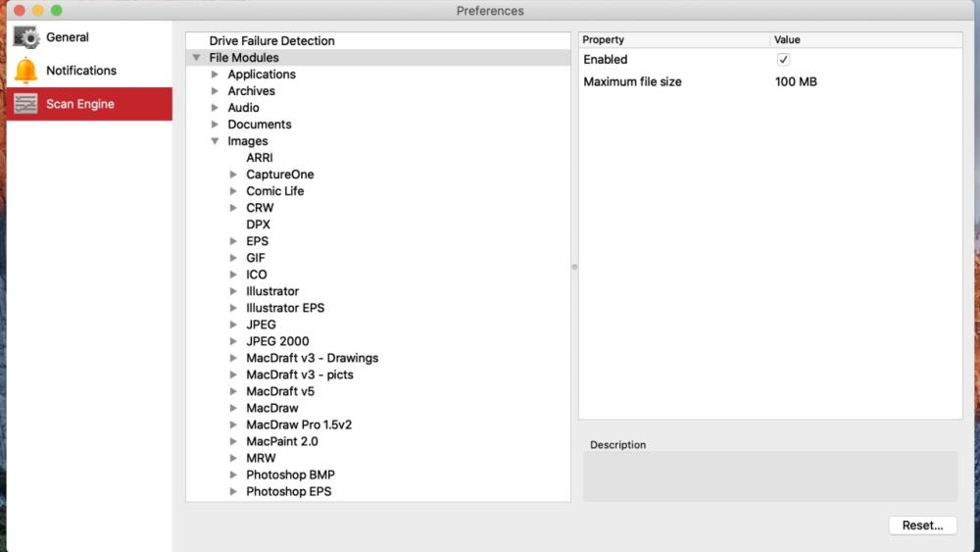This screenshot has width=980, height=552.
Task: Select the MacPaint 2.0 module
Action: [x=281, y=441]
